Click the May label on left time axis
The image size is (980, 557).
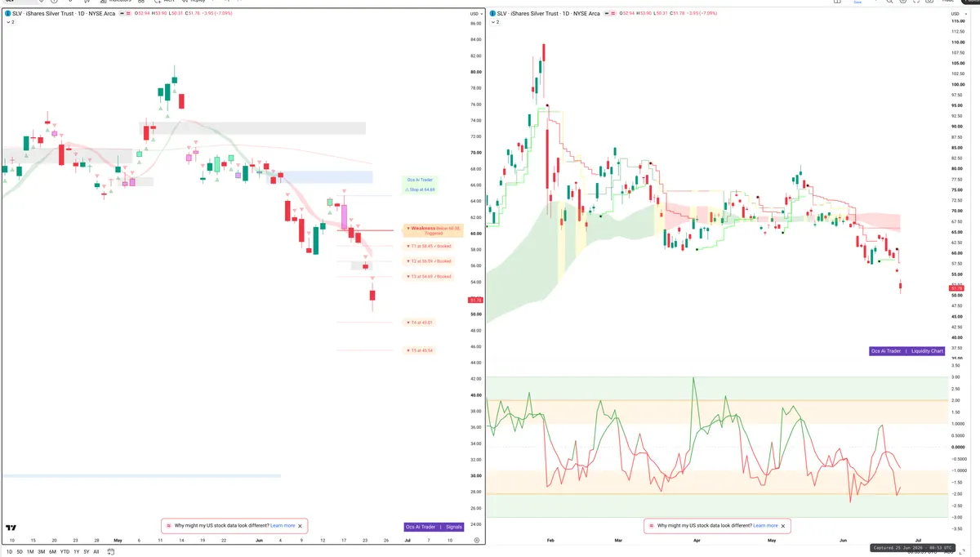coord(118,540)
